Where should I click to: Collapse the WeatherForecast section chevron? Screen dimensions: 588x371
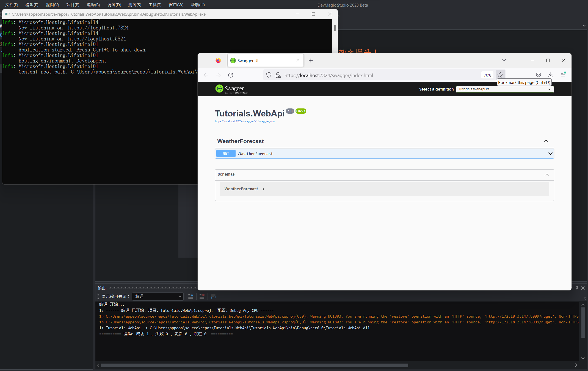pyautogui.click(x=546, y=141)
